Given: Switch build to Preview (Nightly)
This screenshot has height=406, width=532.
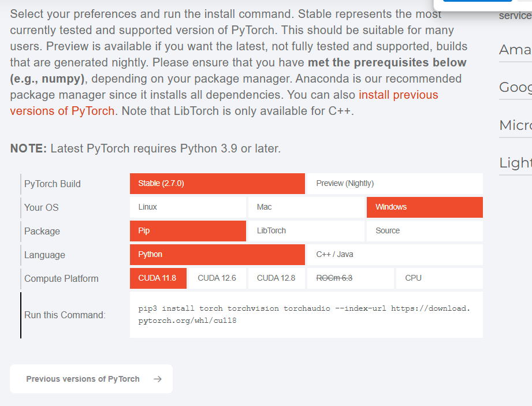Looking at the screenshot, I should pyautogui.click(x=395, y=184).
